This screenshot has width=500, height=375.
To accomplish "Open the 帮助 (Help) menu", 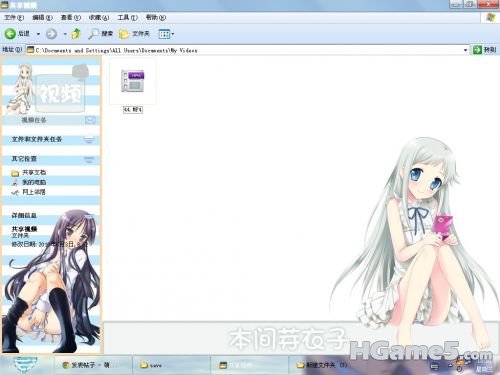I will [x=156, y=17].
